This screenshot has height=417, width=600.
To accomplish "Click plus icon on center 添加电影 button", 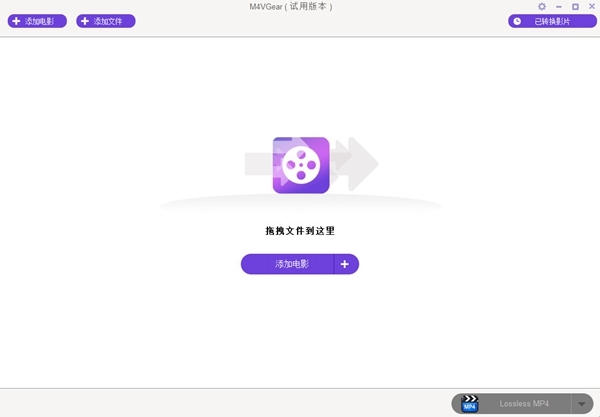I will coord(345,264).
